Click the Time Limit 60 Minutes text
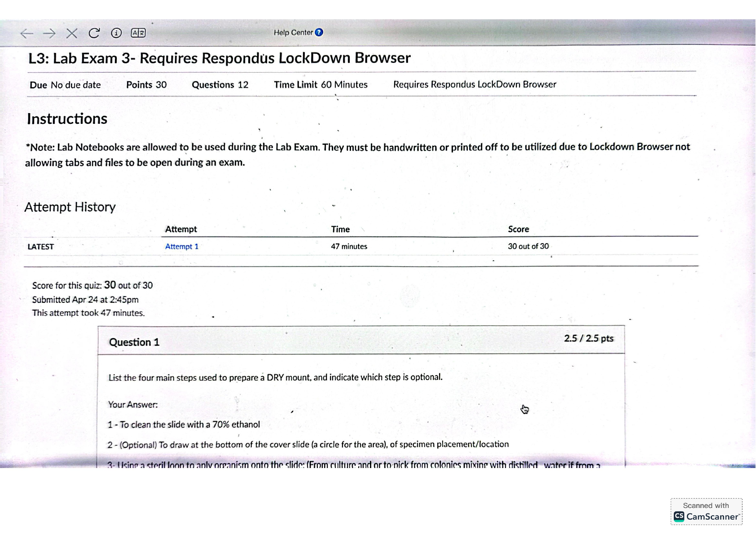Image resolution: width=756 pixels, height=534 pixels. coord(321,85)
